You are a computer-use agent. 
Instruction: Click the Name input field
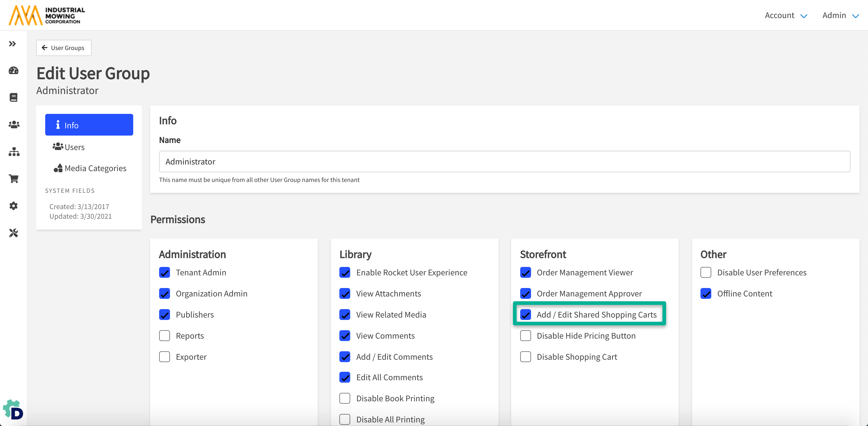504,162
